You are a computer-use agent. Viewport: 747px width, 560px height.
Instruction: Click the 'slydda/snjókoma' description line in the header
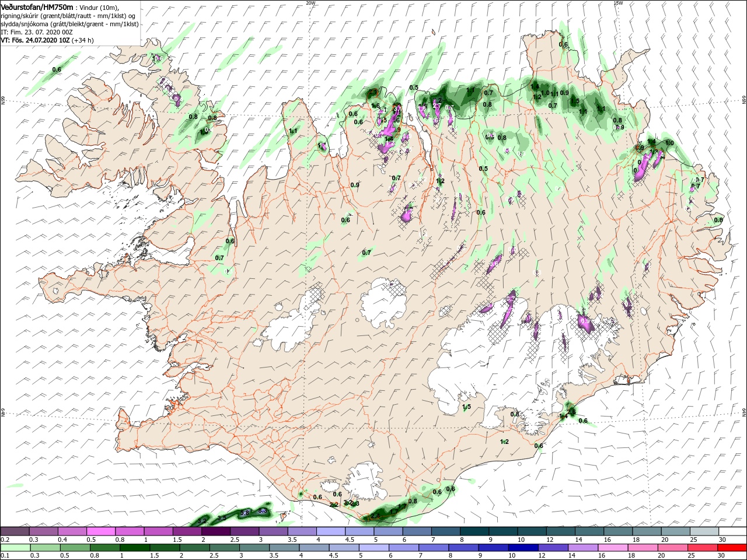[x=70, y=24]
